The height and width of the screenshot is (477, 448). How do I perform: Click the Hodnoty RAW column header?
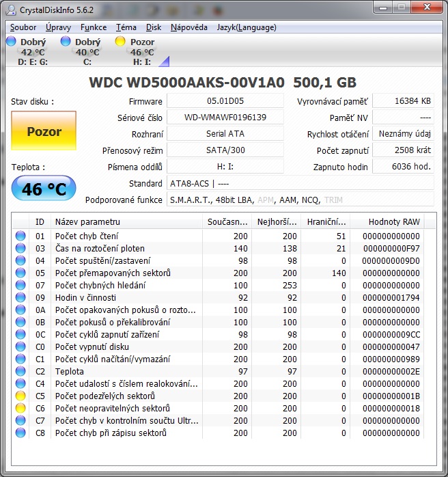(x=387, y=222)
